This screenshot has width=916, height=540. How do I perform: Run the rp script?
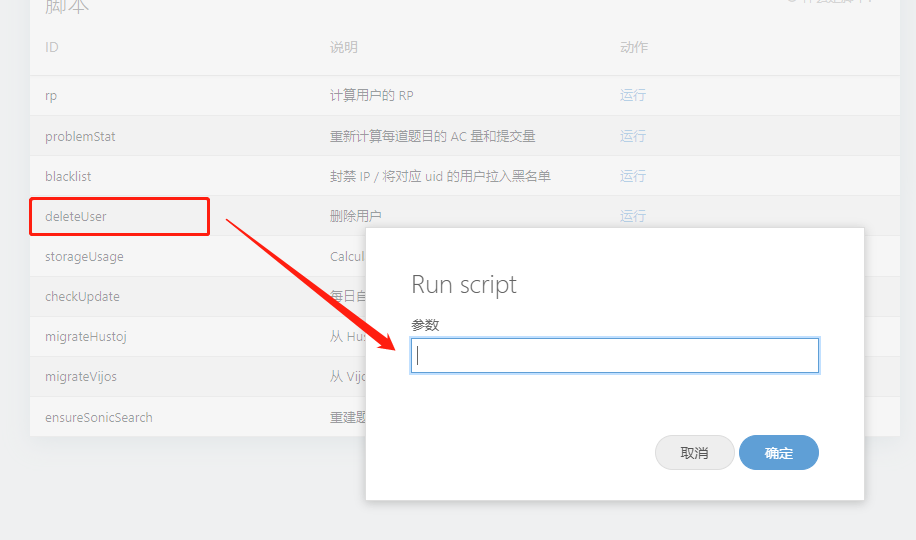click(633, 95)
